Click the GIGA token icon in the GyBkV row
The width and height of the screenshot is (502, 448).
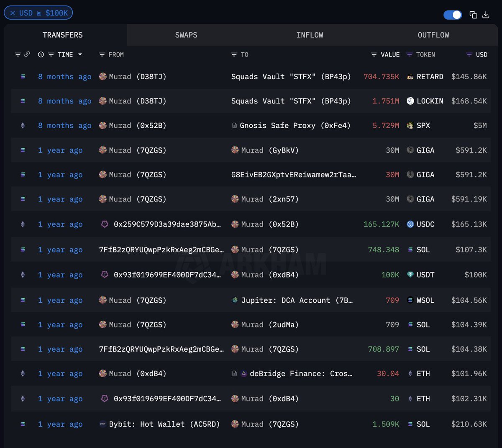point(410,150)
